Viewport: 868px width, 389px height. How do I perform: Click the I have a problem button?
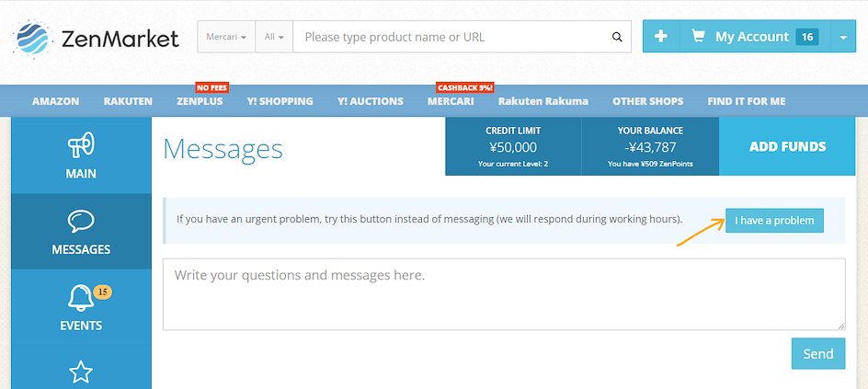(x=774, y=221)
